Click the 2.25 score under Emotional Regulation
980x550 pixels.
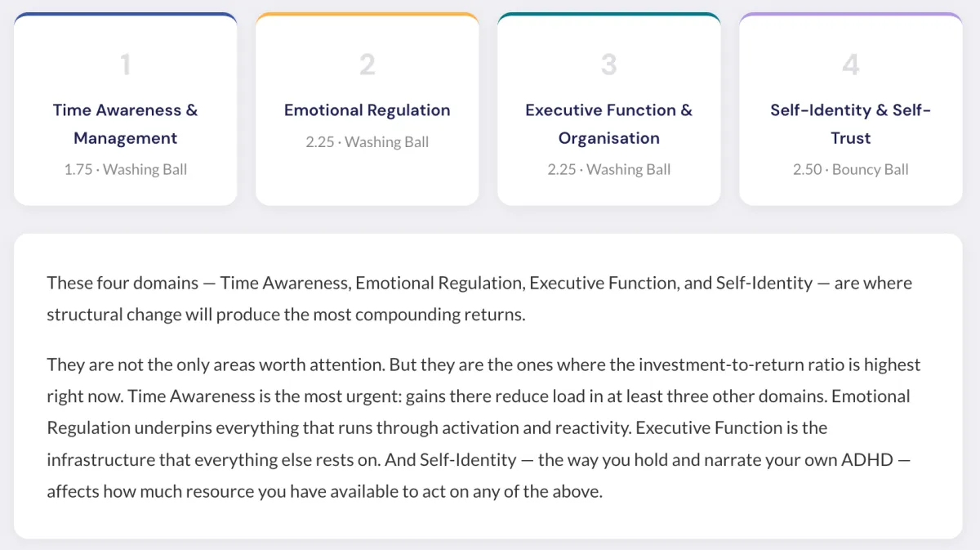[x=367, y=142]
